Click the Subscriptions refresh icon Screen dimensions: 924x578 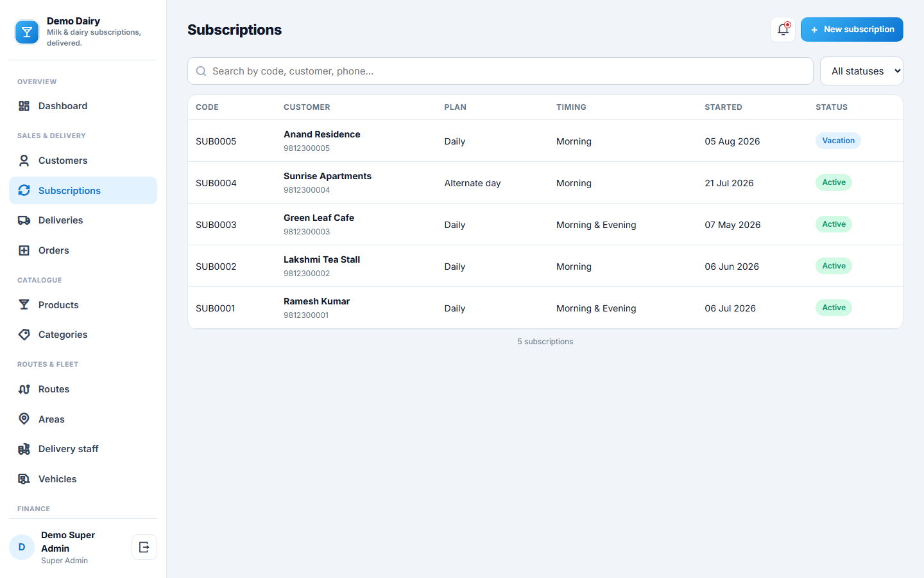click(24, 190)
